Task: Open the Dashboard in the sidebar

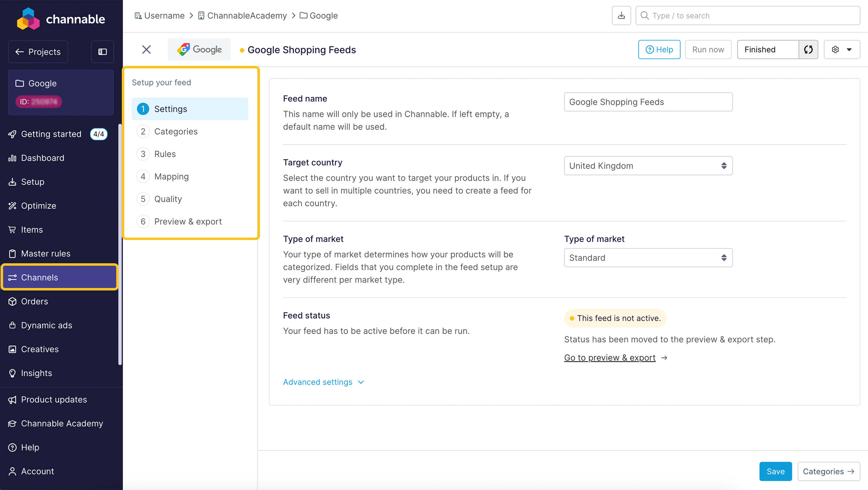Action: 42,158
